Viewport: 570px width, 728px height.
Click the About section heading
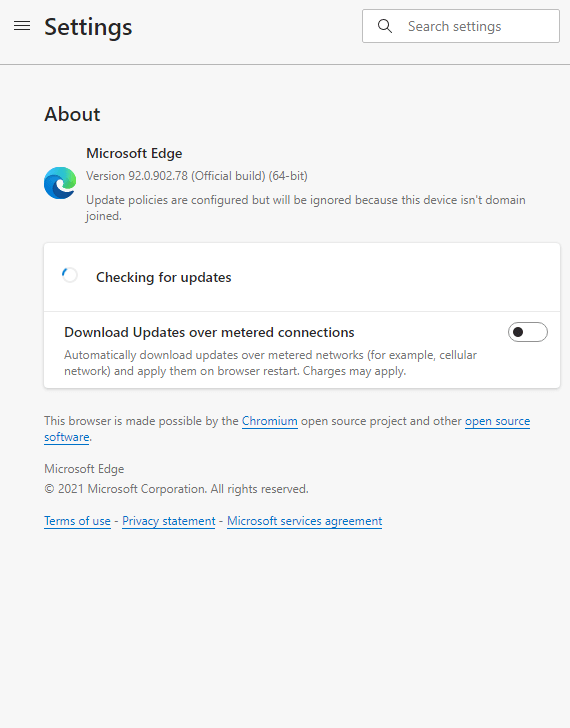pos(72,114)
